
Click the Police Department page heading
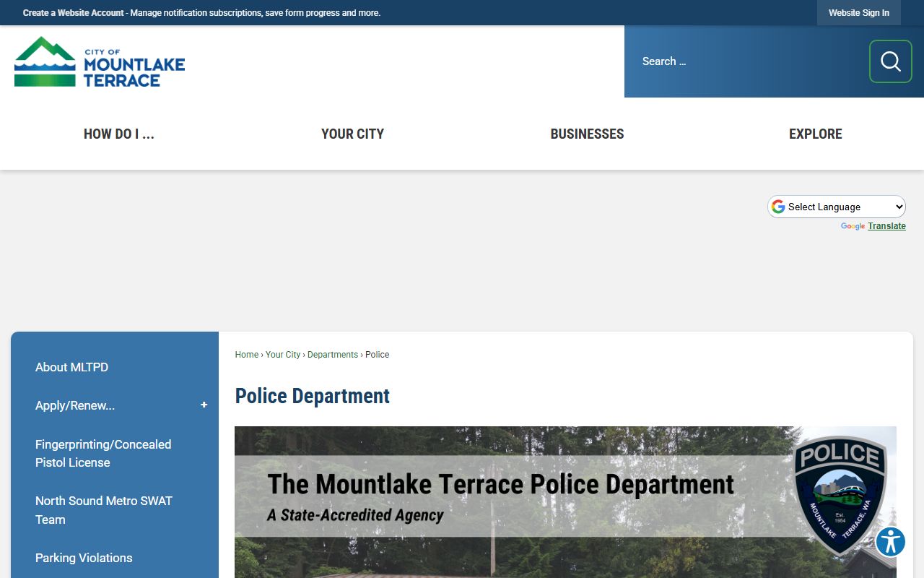coord(312,396)
